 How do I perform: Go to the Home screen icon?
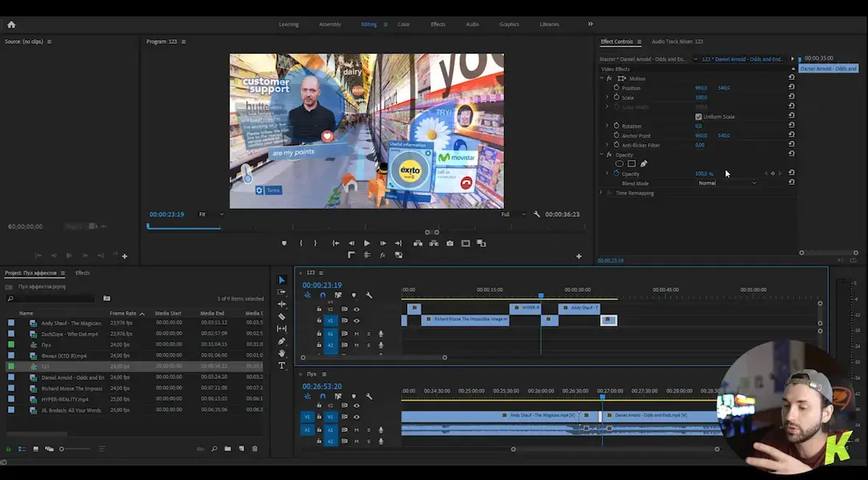point(11,24)
